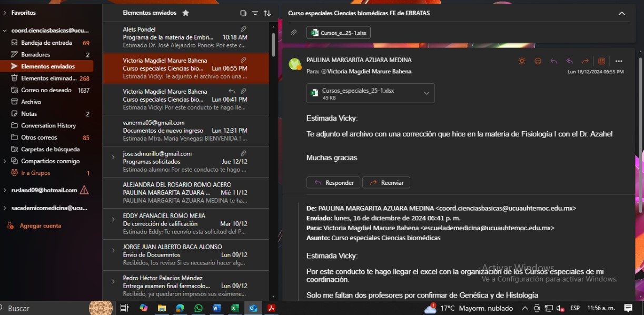
Task: Open the Copilot icon in taskbar
Action: 143,308
